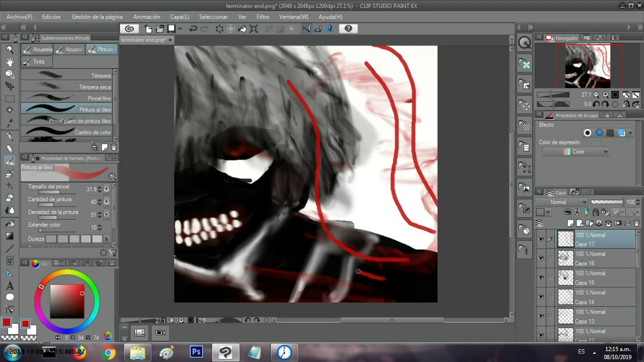Viewport: 644px width, 362px height.
Task: Delete the selected layer with the trash icon
Action: (636, 223)
